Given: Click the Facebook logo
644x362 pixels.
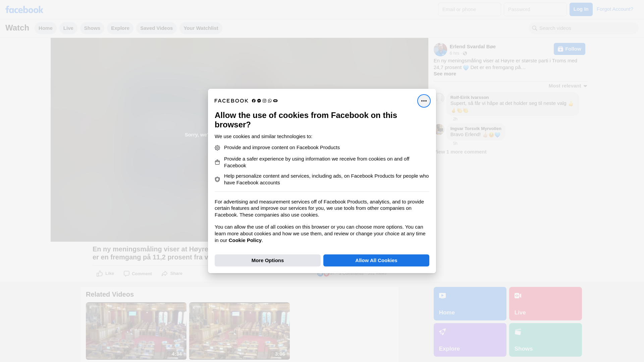Looking at the screenshot, I should (x=24, y=9).
